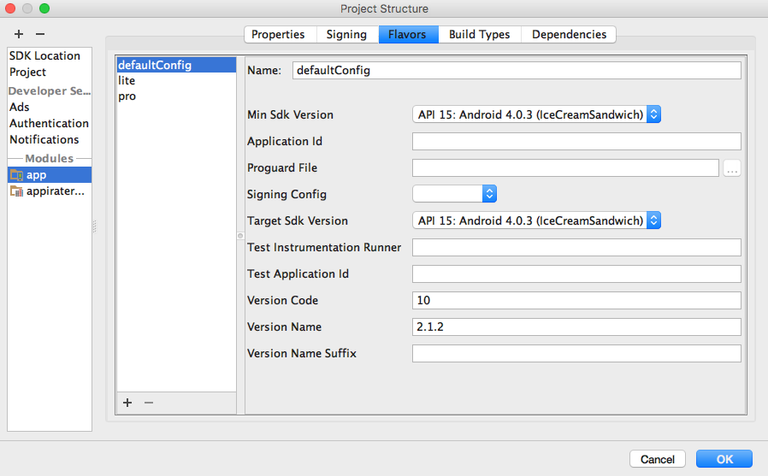Browse for Proguard file ellipsis button

(x=732, y=168)
